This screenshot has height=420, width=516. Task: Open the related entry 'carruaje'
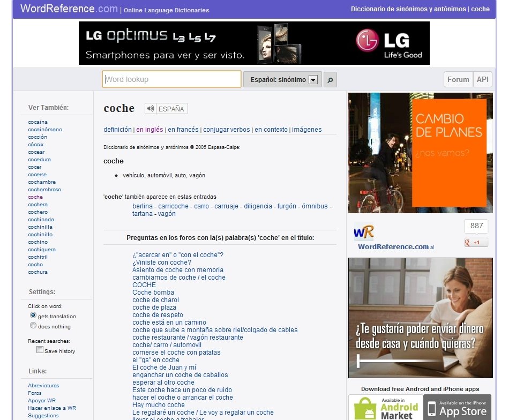click(x=227, y=206)
